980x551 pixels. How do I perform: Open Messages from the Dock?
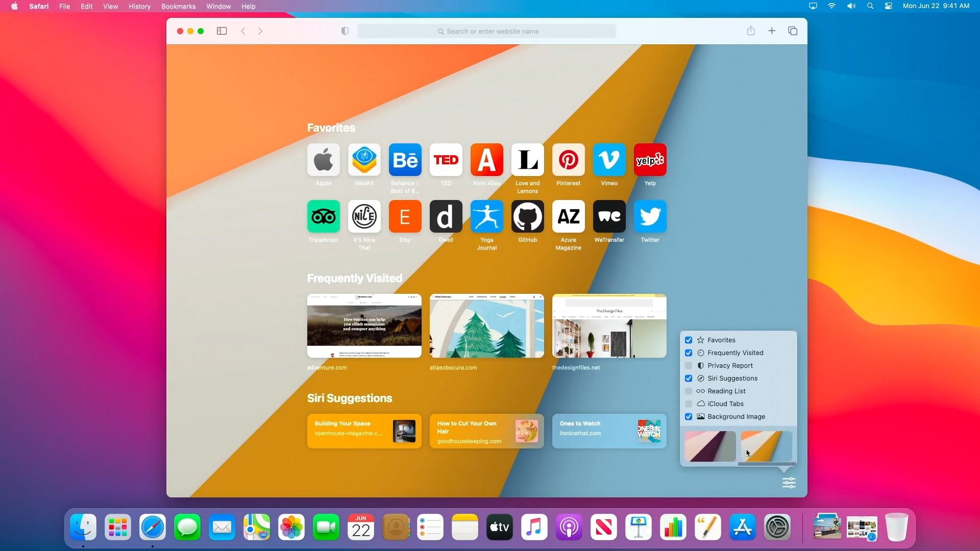pyautogui.click(x=187, y=527)
